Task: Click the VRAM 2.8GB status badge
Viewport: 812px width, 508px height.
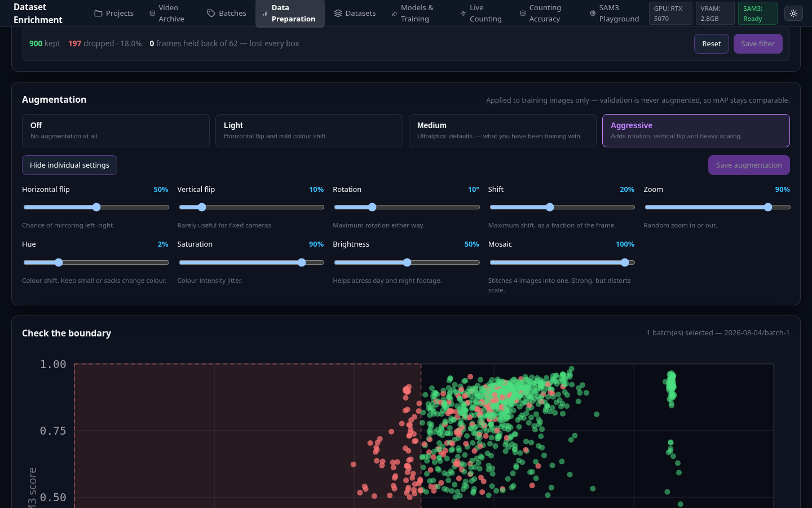Action: (x=714, y=13)
